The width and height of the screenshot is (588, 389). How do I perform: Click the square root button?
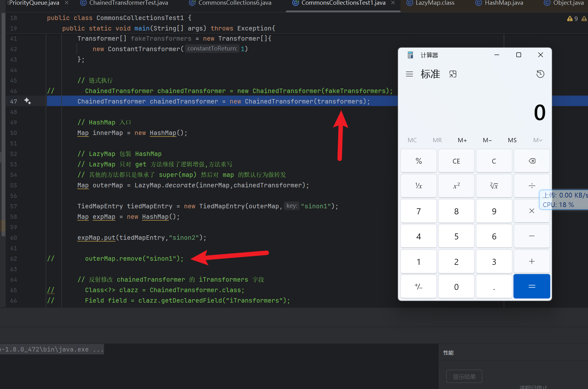pos(494,186)
